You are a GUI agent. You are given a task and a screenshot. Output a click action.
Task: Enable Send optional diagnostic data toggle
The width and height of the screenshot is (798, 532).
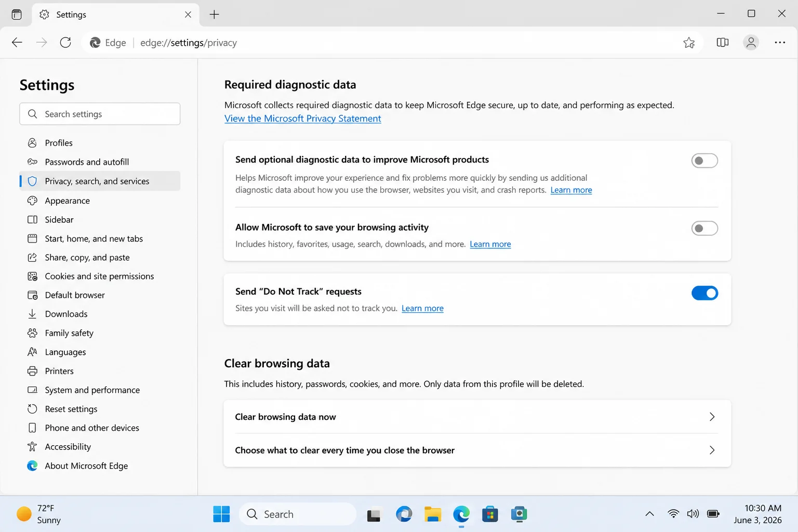tap(704, 161)
